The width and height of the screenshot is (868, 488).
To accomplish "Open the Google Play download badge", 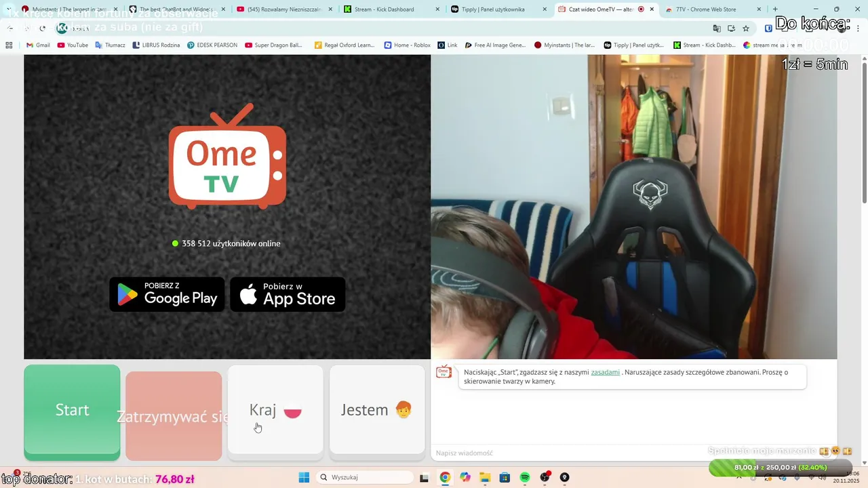I will (167, 294).
